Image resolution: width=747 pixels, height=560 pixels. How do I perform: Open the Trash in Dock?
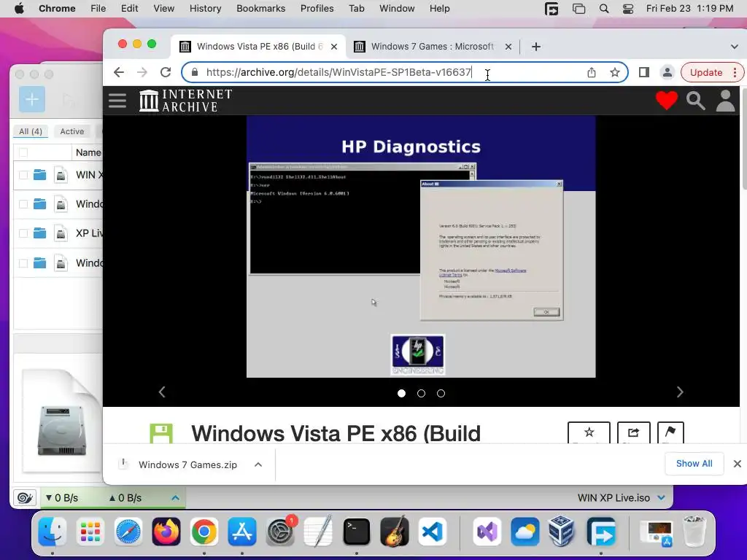click(x=694, y=532)
